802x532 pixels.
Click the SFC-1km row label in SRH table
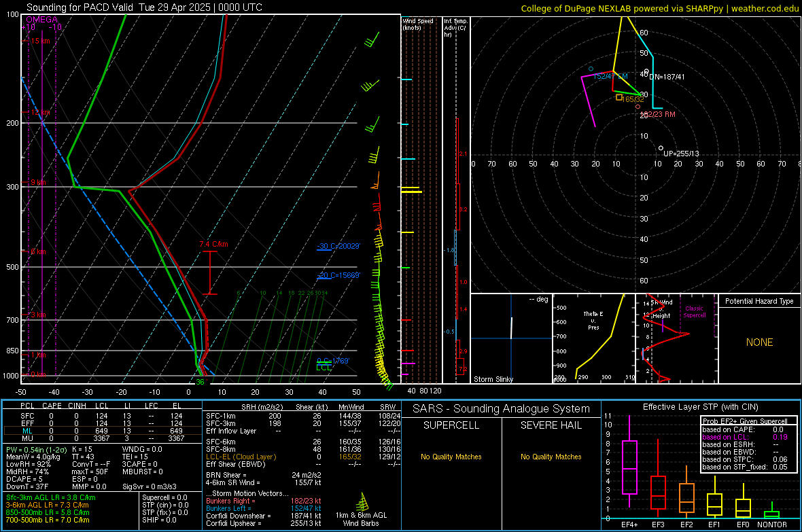tap(221, 416)
